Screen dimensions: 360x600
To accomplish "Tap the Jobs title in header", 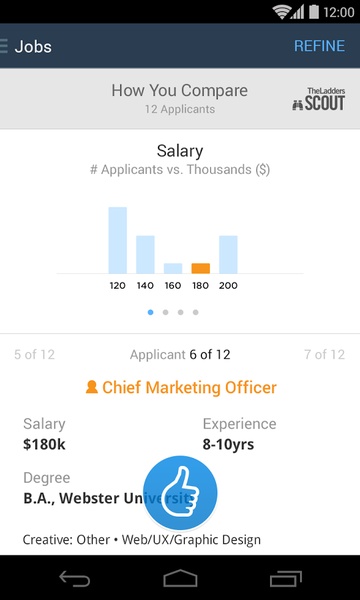I will tap(33, 47).
